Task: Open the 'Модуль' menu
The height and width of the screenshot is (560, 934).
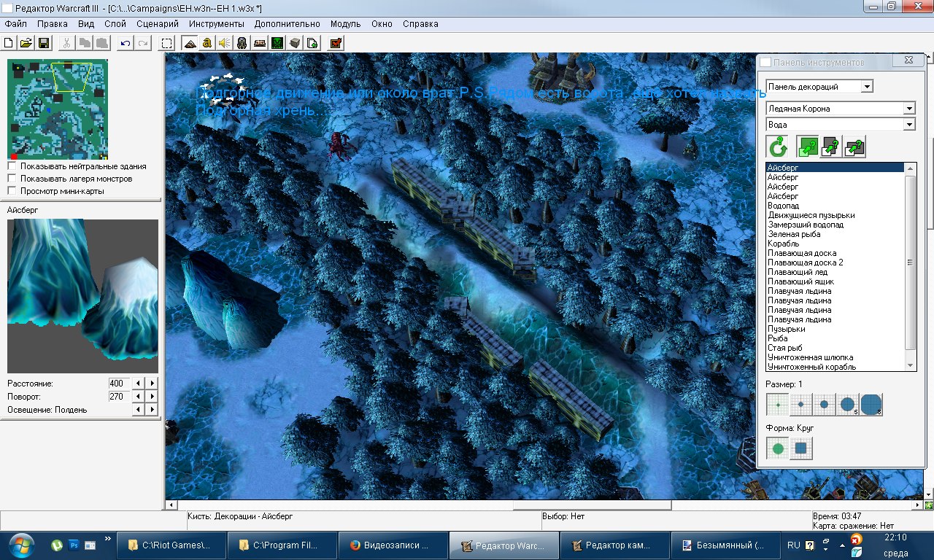Action: pyautogui.click(x=346, y=24)
